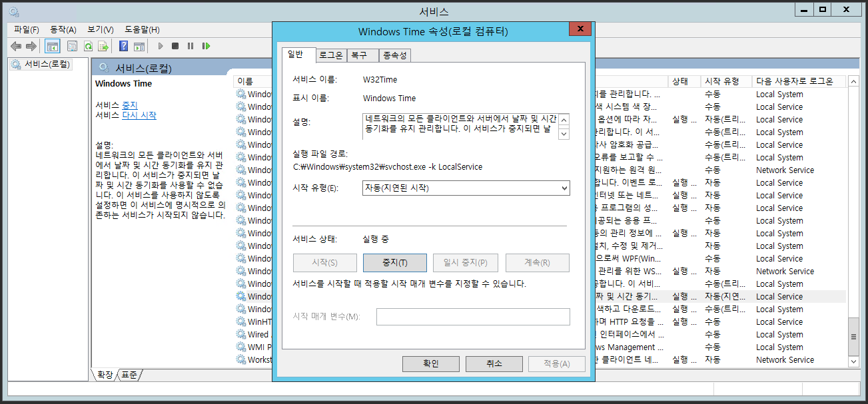Open the 파일(F) menu
The height and width of the screenshot is (404, 868).
(27, 30)
